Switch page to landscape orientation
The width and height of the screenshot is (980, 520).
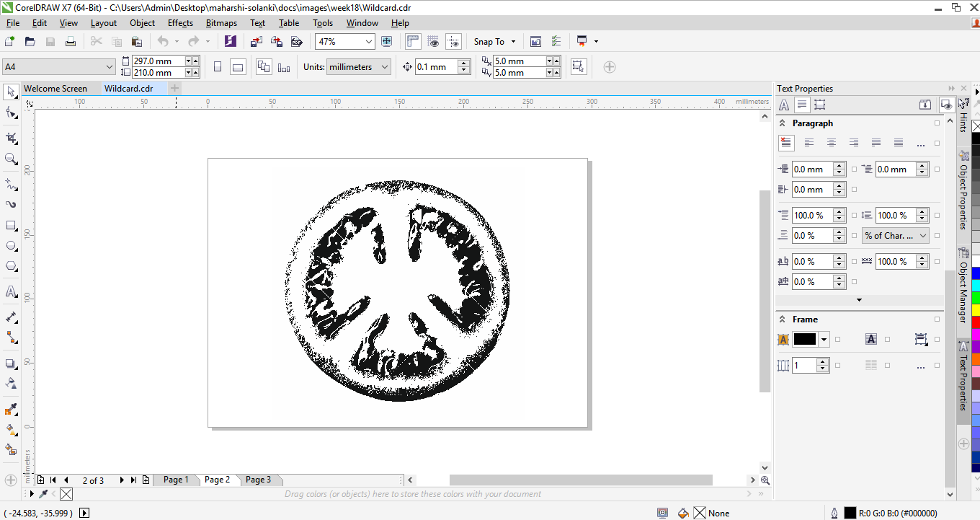point(238,67)
